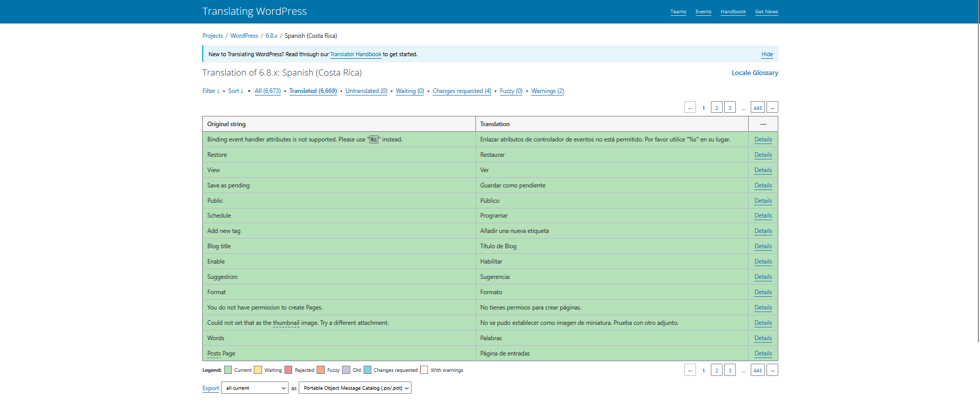Open Details for the Format row

(x=763, y=292)
